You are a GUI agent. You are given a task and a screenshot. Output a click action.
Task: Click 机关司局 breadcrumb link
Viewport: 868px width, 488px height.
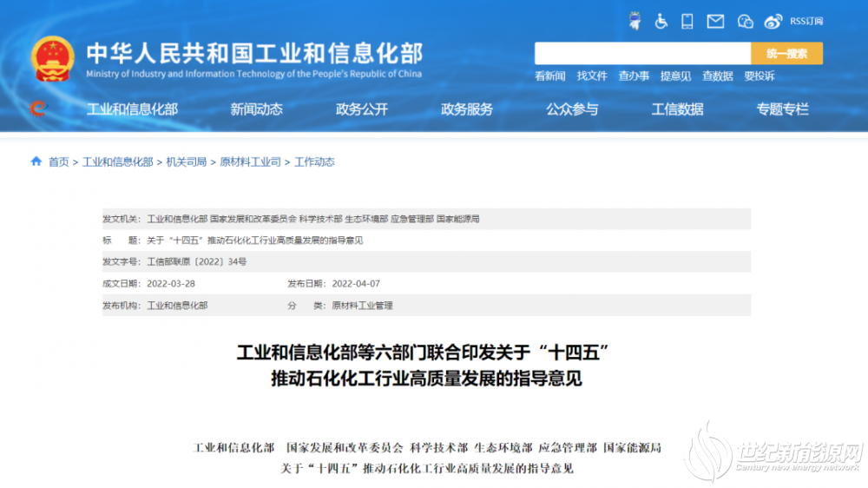pyautogui.click(x=187, y=162)
